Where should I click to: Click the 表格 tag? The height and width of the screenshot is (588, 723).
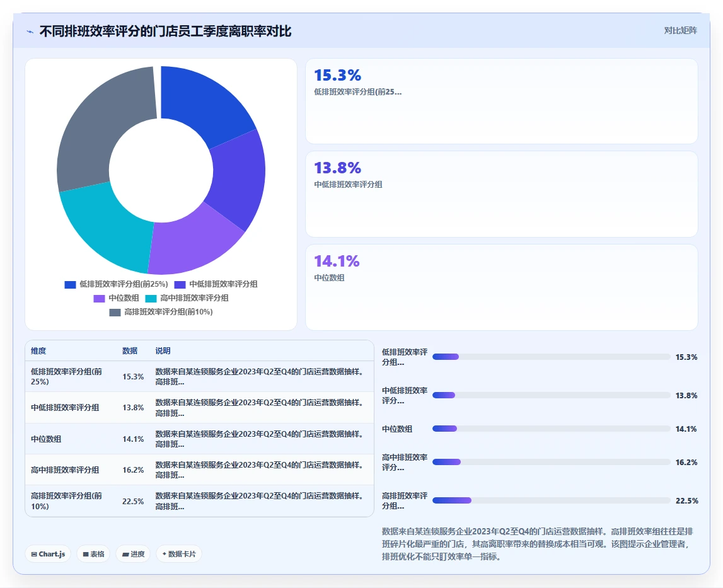(x=93, y=554)
